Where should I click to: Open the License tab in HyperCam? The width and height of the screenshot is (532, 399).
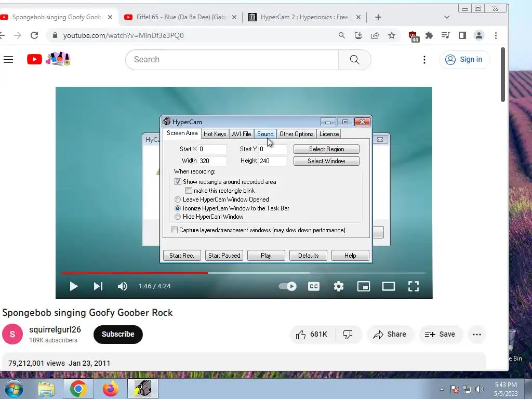[x=329, y=134]
